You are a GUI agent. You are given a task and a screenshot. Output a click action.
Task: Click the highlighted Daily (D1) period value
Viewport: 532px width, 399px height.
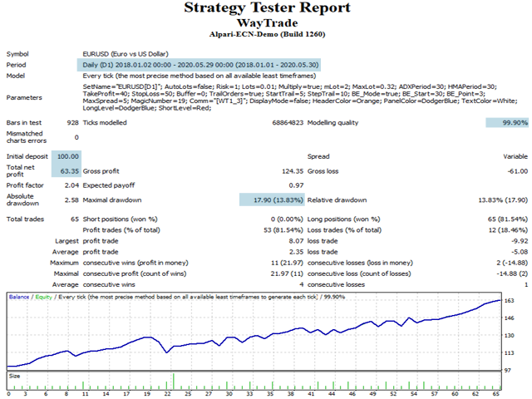point(199,65)
